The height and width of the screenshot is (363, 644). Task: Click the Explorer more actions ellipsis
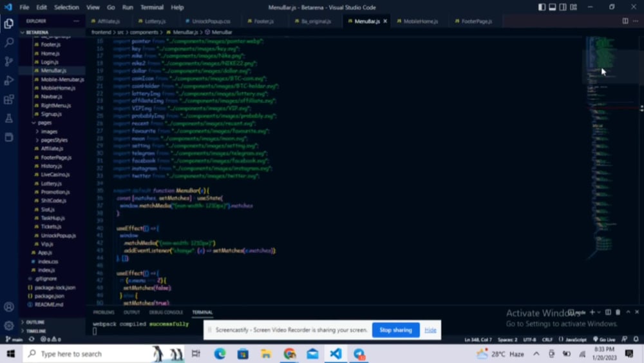77,21
